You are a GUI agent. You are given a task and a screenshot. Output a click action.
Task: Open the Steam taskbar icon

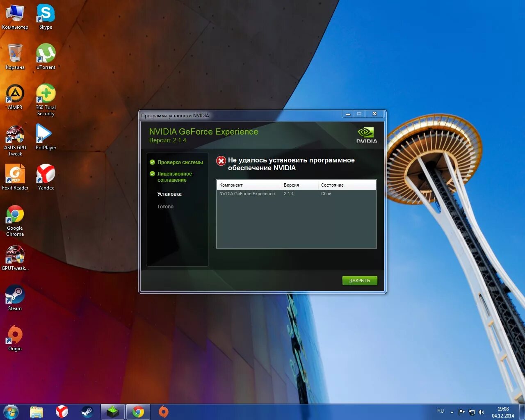87,412
